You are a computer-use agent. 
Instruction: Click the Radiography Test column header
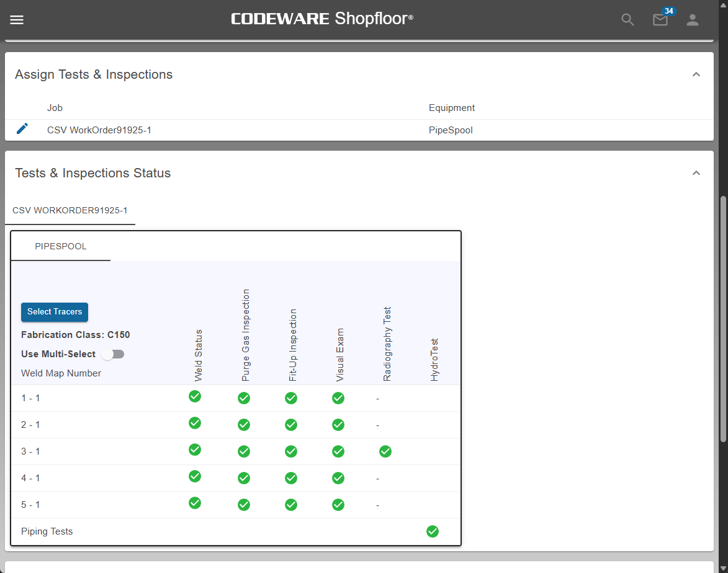[387, 344]
